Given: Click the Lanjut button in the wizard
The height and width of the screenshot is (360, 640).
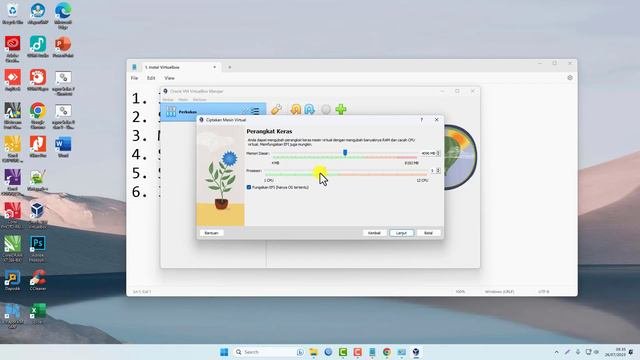Looking at the screenshot, I should click(401, 233).
